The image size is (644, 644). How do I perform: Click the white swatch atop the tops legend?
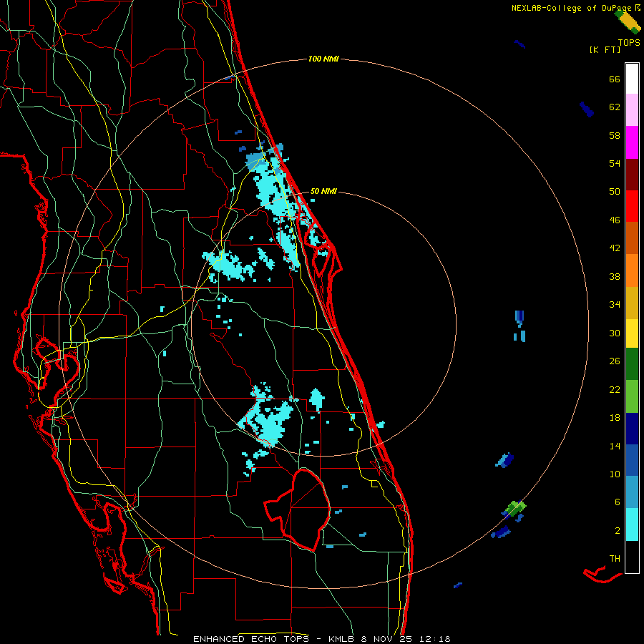point(632,79)
